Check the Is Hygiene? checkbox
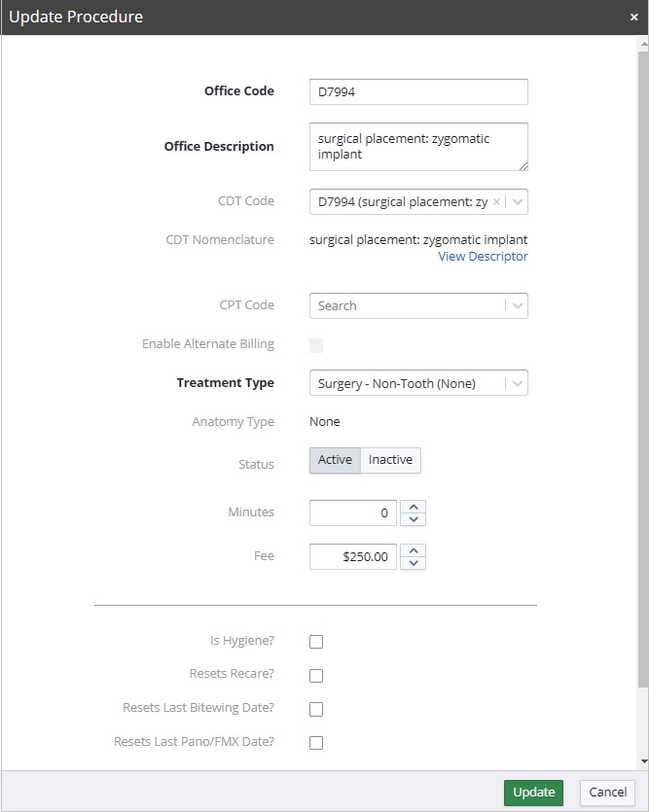Image resolution: width=649 pixels, height=812 pixels. point(316,642)
